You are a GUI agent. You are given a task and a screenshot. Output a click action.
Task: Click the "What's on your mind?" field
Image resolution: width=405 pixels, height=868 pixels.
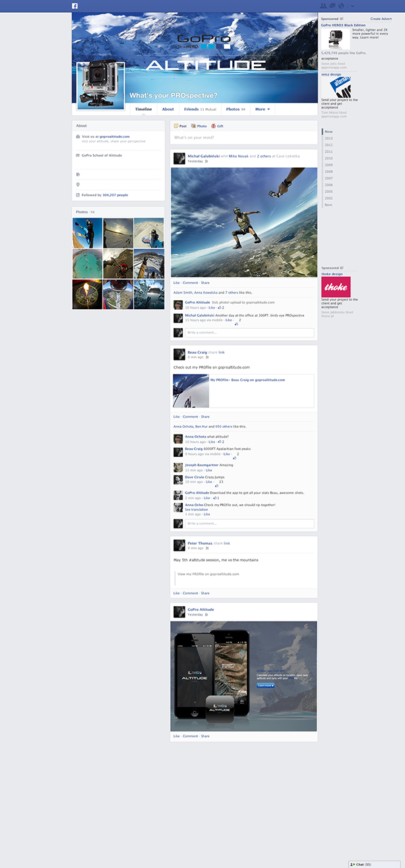(244, 138)
